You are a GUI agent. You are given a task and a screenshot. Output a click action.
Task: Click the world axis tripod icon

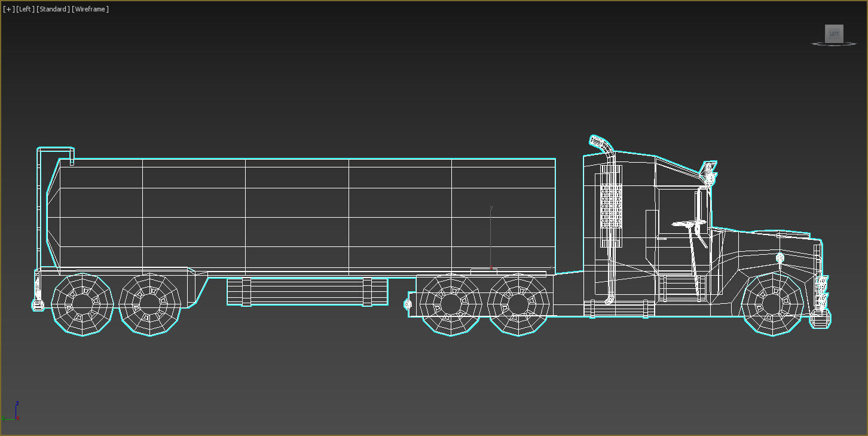pyautogui.click(x=10, y=411)
